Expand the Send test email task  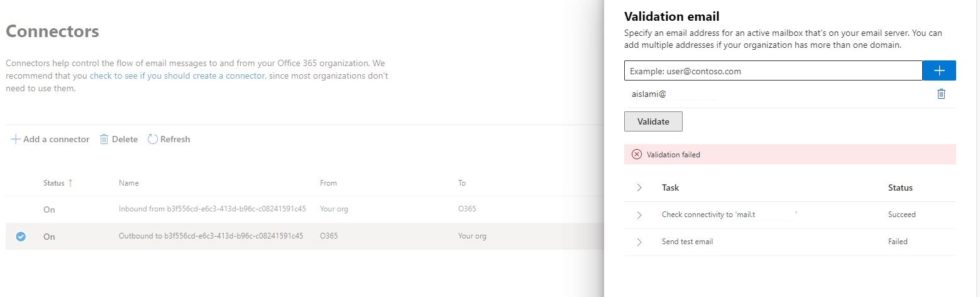(639, 242)
